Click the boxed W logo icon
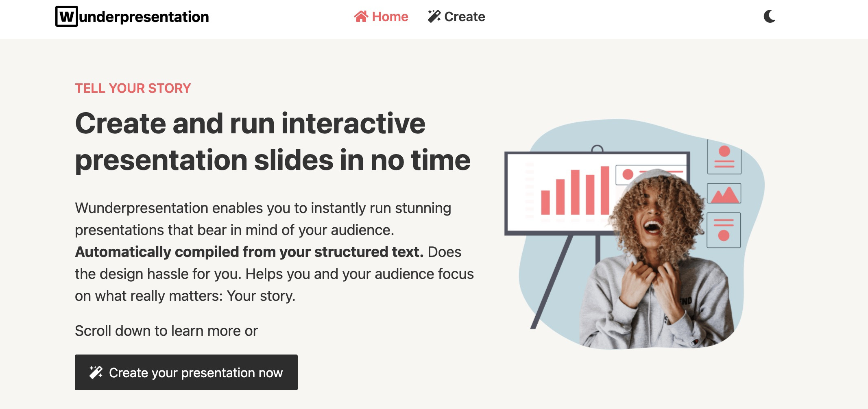This screenshot has width=868, height=409. point(66,16)
